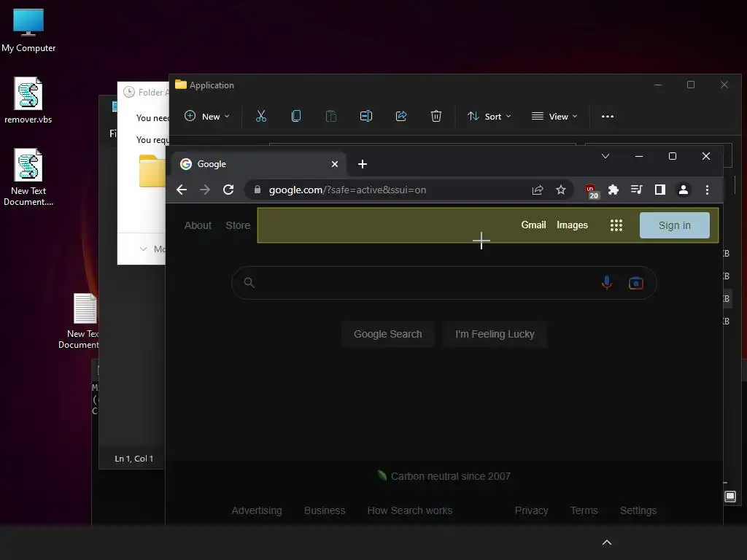Click thumbnail view icon in Application window corner
Viewport: 747px width, 560px height.
729,497
